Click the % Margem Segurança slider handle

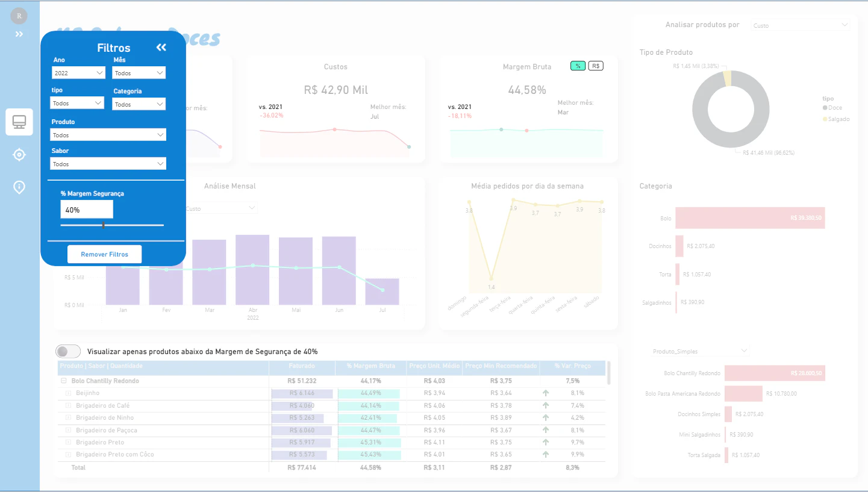pos(104,225)
